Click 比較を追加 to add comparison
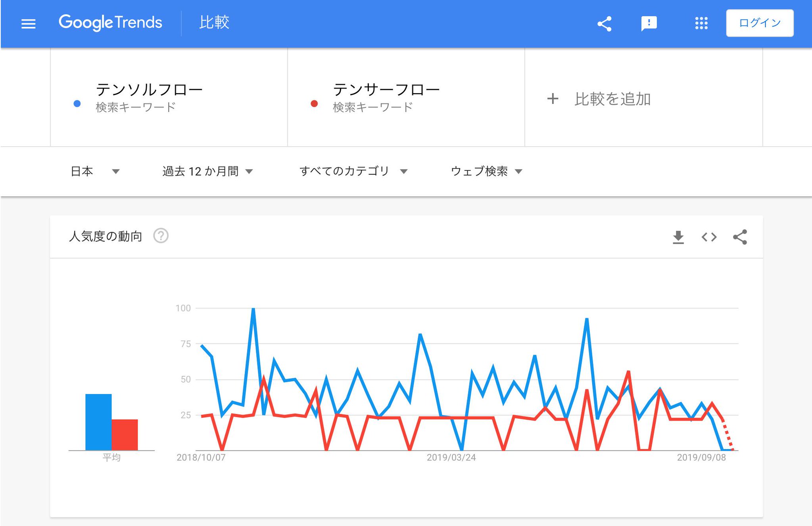 [x=612, y=99]
